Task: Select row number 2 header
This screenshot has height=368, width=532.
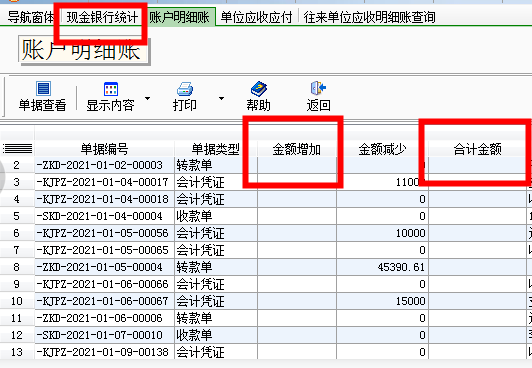Action: tap(17, 165)
